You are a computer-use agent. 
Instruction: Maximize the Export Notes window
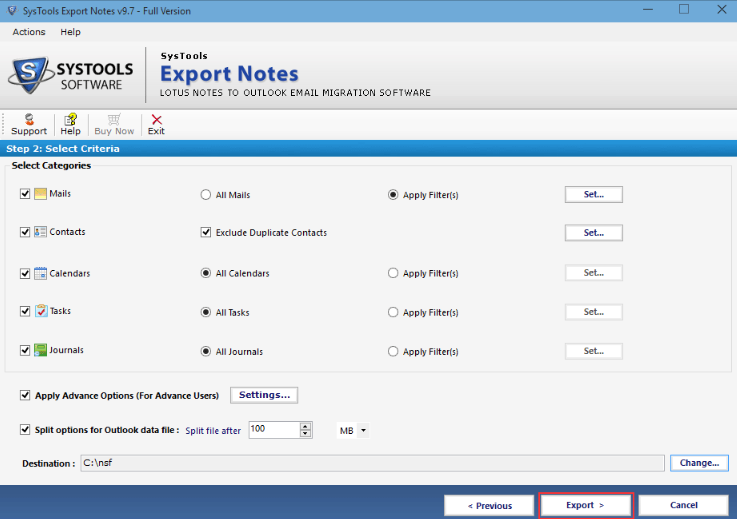[684, 10]
